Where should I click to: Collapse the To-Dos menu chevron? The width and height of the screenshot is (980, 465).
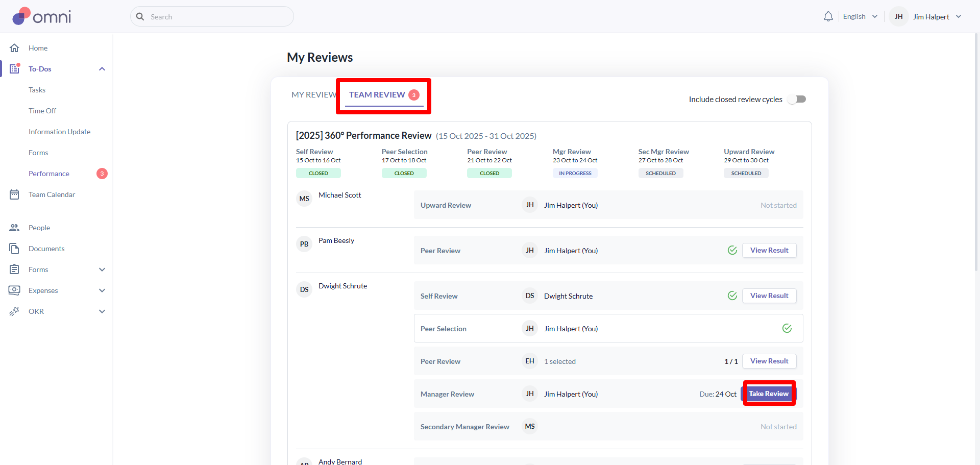coord(102,69)
